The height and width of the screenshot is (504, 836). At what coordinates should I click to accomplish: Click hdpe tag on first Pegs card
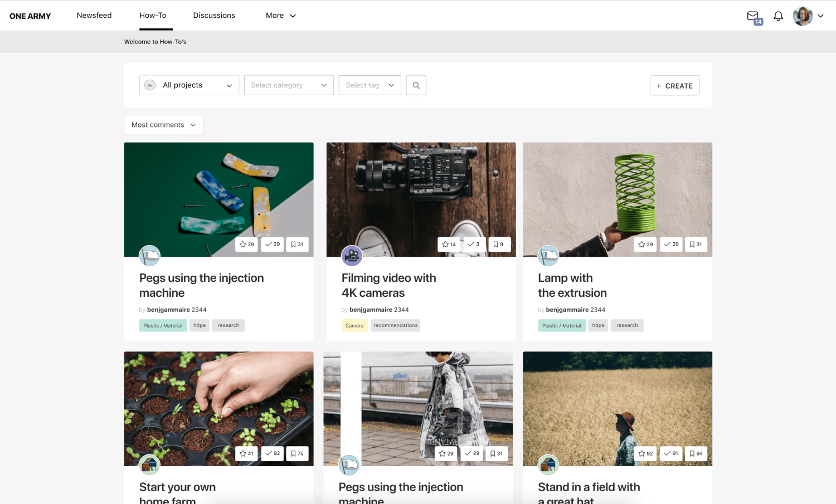(200, 325)
